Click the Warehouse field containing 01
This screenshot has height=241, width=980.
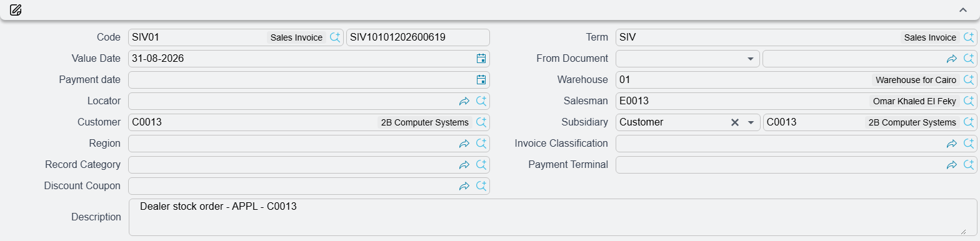click(x=796, y=80)
